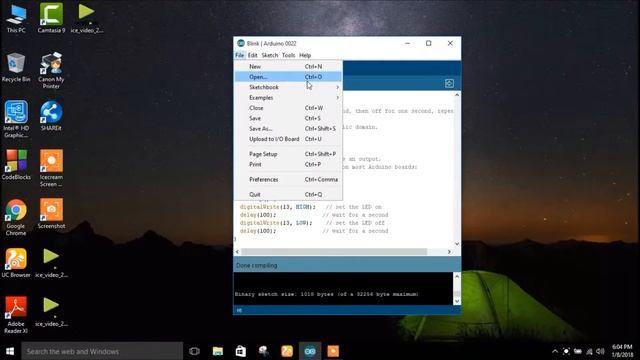The height and width of the screenshot is (360, 640).
Task: Open Canon My Printer shortcut
Action: coord(51,71)
